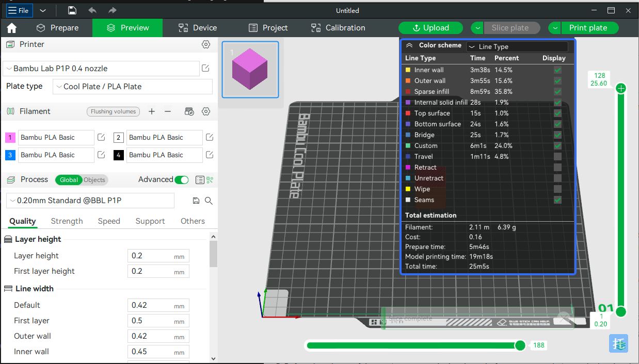Toggle Inner wall display checkbox
639x364 pixels.
(x=557, y=70)
